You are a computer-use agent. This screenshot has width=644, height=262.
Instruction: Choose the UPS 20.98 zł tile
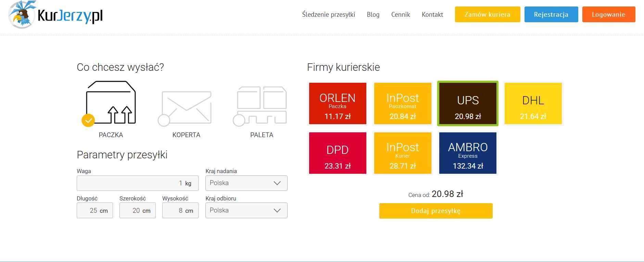coord(468,103)
